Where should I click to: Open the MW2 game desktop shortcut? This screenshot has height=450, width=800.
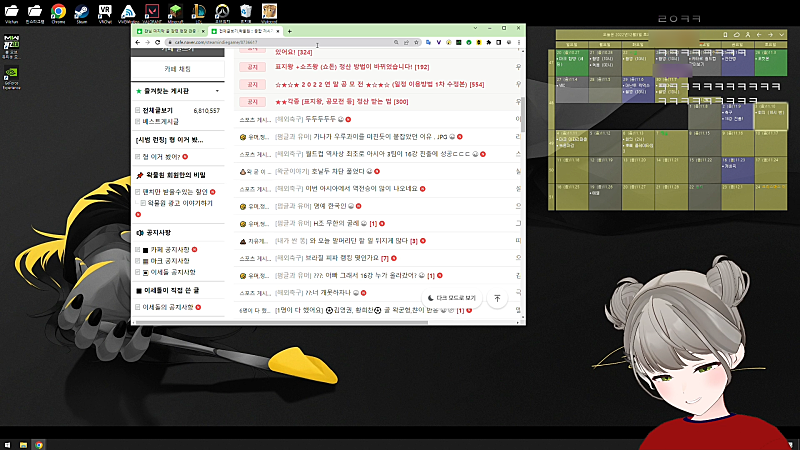tap(11, 47)
